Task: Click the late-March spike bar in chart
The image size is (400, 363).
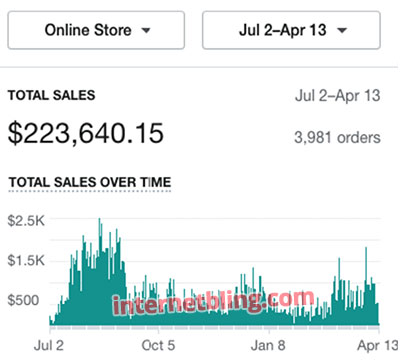Action: [366, 286]
